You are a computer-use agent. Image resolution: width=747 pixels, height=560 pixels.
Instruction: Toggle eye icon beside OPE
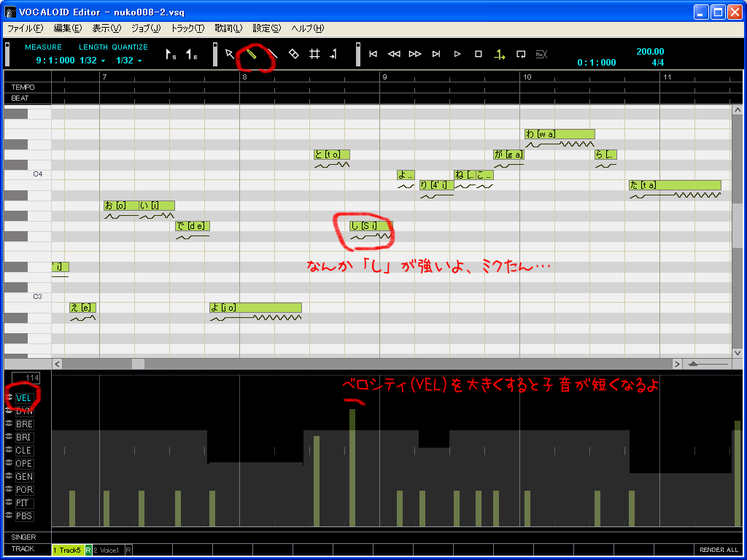click(9, 463)
